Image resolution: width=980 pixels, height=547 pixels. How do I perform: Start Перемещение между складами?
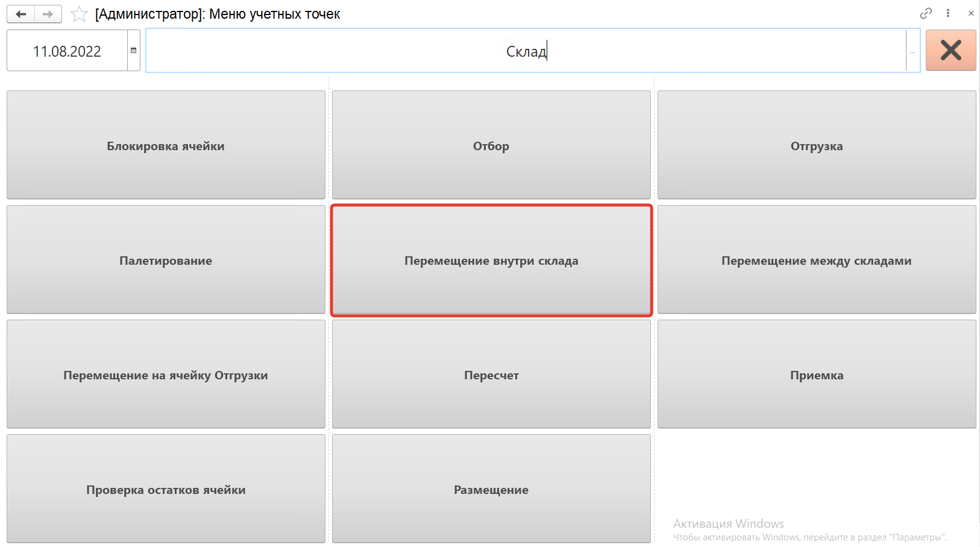point(817,260)
